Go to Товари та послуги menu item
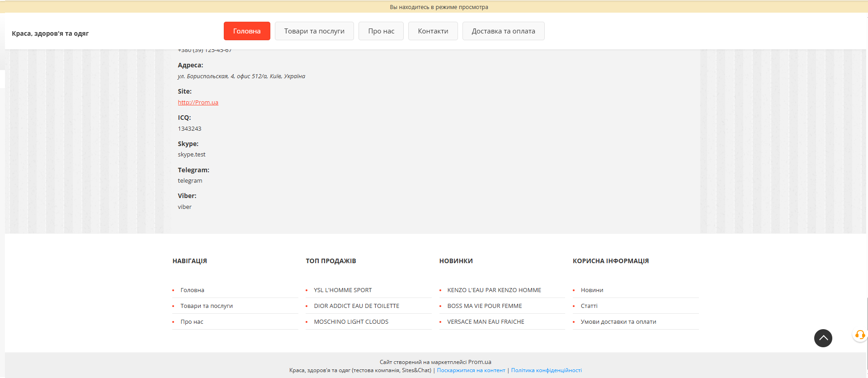868x378 pixels. (x=314, y=31)
